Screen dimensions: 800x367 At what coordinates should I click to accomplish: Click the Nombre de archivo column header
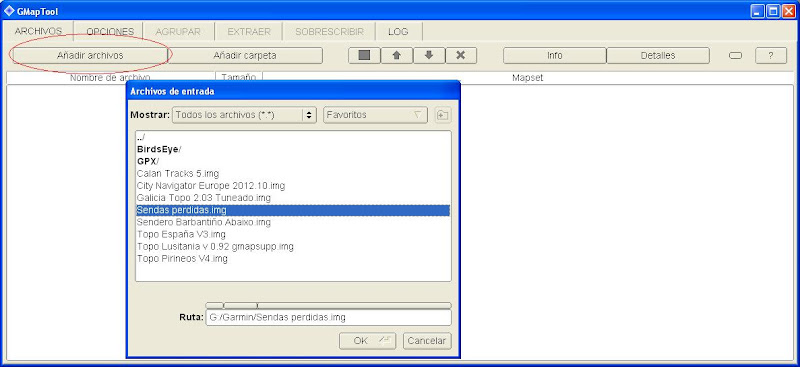pyautogui.click(x=111, y=78)
